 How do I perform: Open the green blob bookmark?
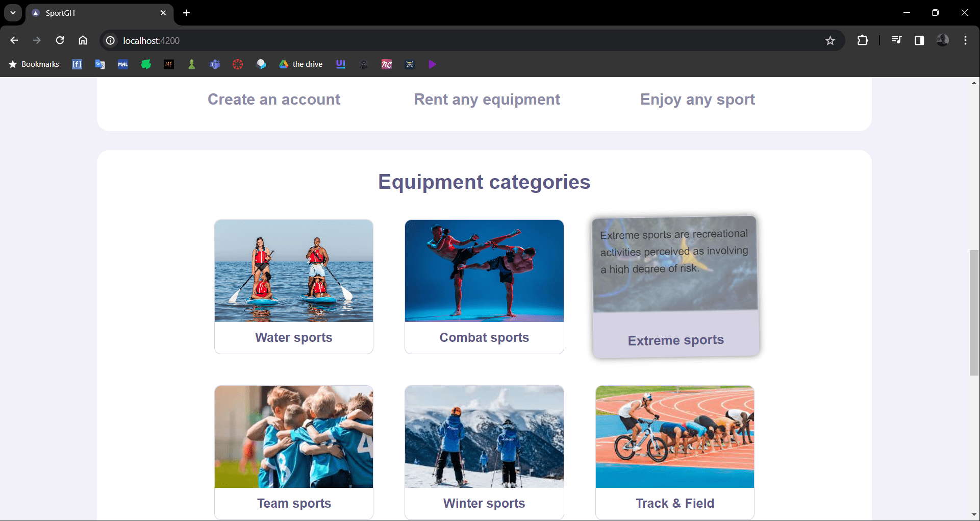click(146, 64)
